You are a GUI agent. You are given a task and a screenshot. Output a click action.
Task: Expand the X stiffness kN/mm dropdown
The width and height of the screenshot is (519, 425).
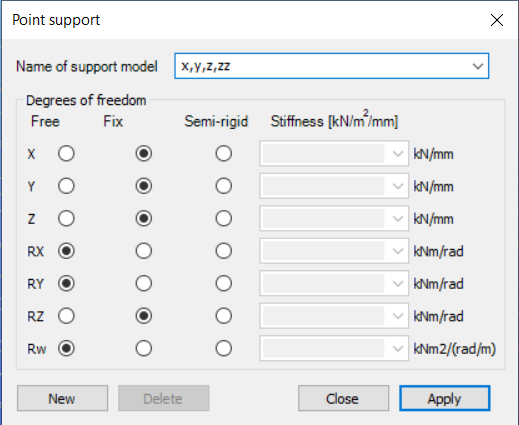click(397, 154)
